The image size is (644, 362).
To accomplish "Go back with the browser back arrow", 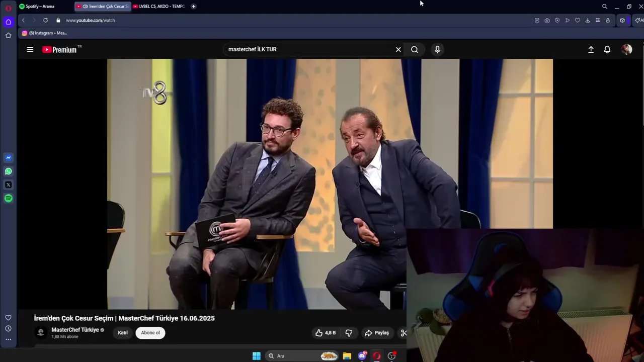I will (x=23, y=20).
